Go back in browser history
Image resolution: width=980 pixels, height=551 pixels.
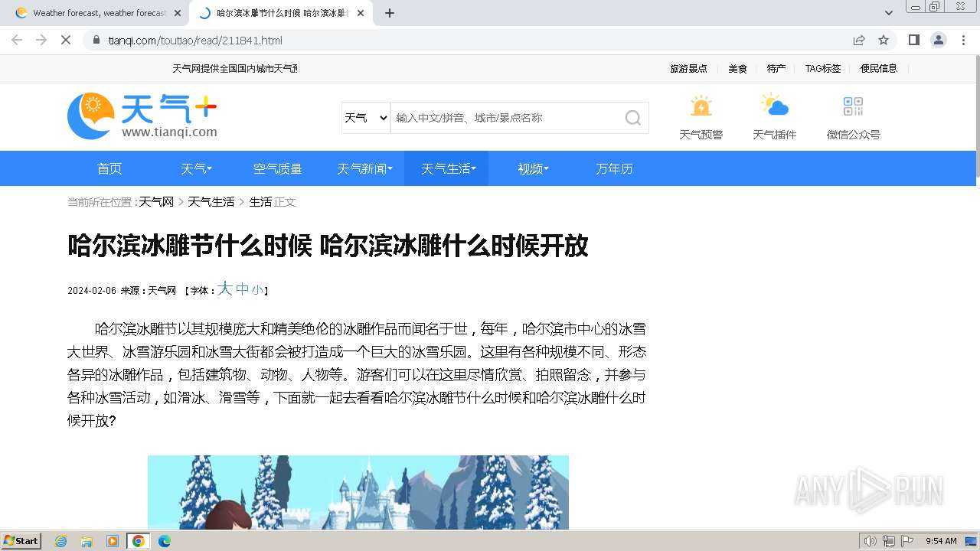(17, 40)
